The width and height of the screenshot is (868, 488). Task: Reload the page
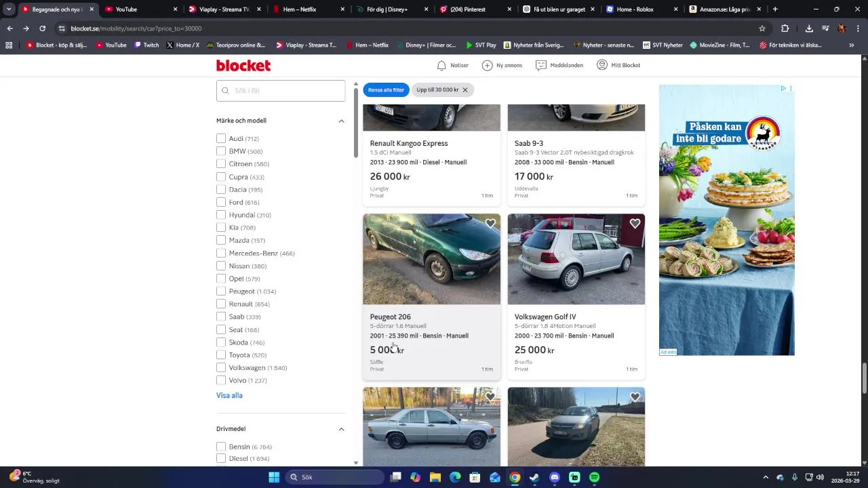coord(42,28)
